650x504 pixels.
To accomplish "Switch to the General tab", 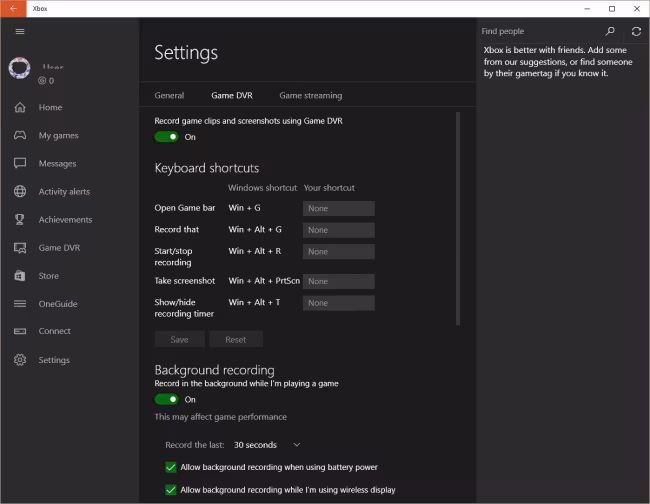I will 169,96.
